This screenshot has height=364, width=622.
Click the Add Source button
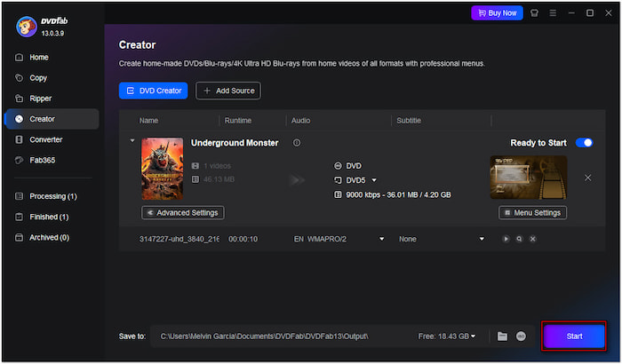228,91
